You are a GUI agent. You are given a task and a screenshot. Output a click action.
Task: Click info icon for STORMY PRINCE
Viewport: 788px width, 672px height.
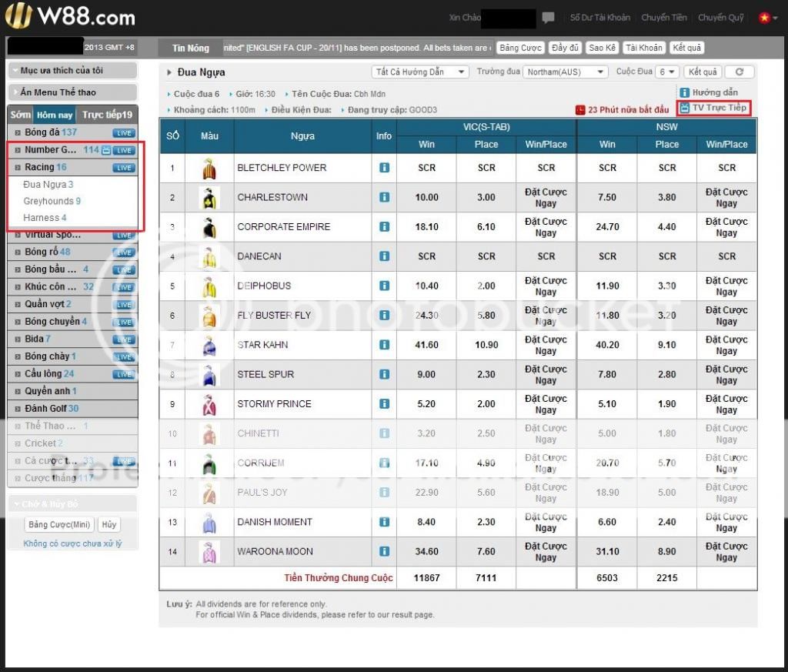384,403
